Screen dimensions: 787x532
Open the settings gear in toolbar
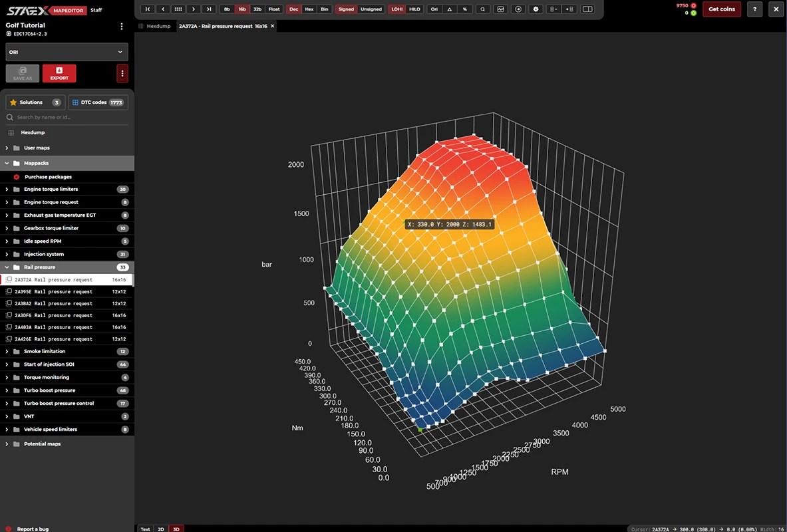[536, 9]
